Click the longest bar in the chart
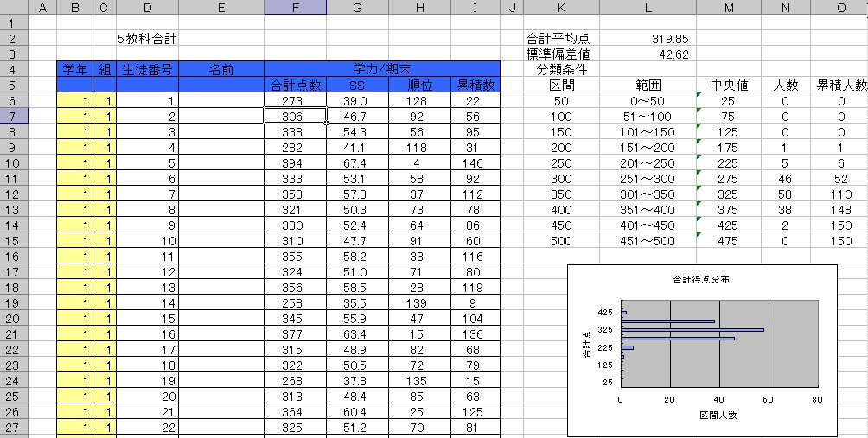Image resolution: width=868 pixels, height=438 pixels. 692,330
